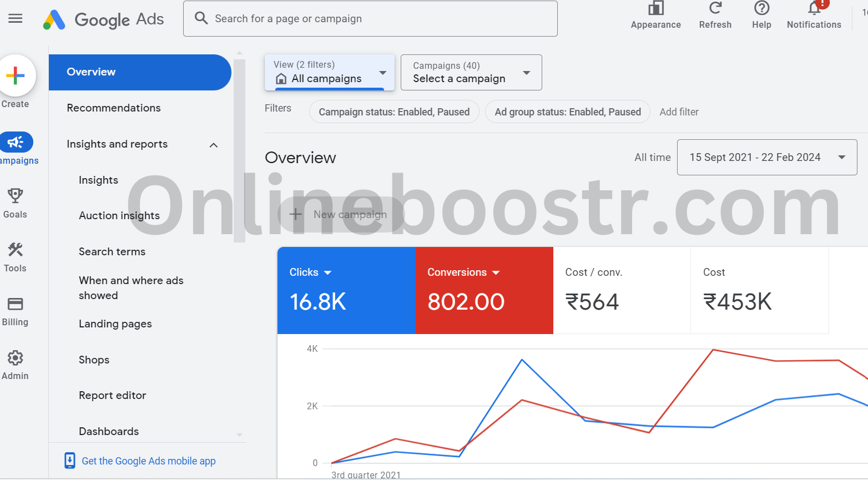This screenshot has width=868, height=480.
Task: Click Get the Google Ads mobile app
Action: [x=148, y=461]
